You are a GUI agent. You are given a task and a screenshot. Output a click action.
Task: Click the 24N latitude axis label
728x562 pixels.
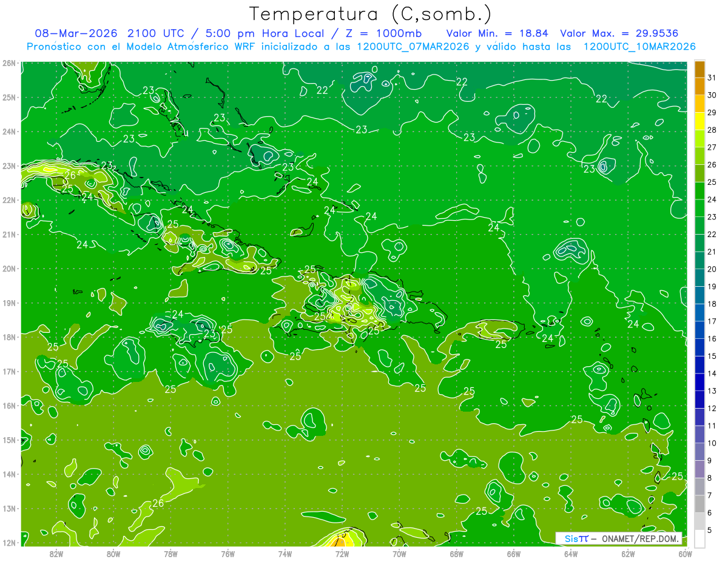[x=8, y=132]
